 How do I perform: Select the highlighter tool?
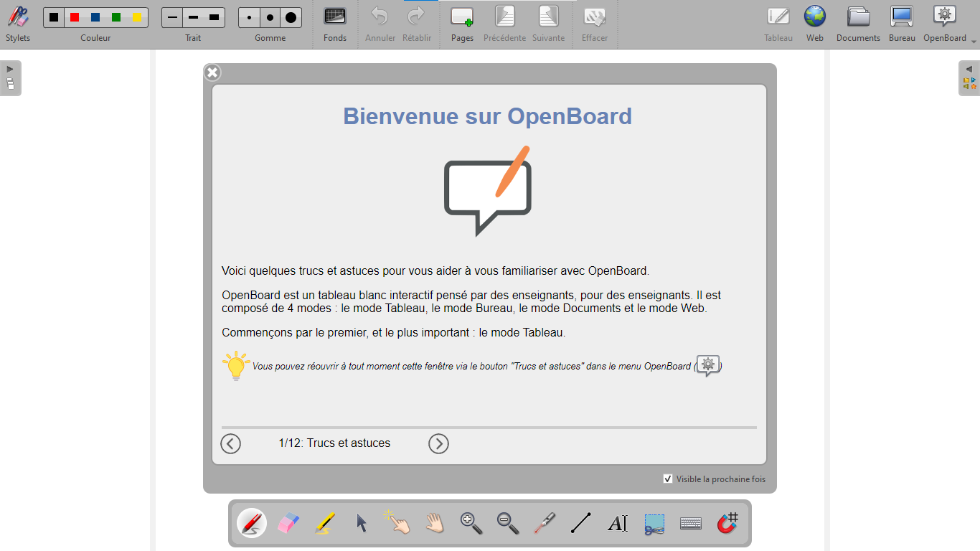tap(324, 523)
